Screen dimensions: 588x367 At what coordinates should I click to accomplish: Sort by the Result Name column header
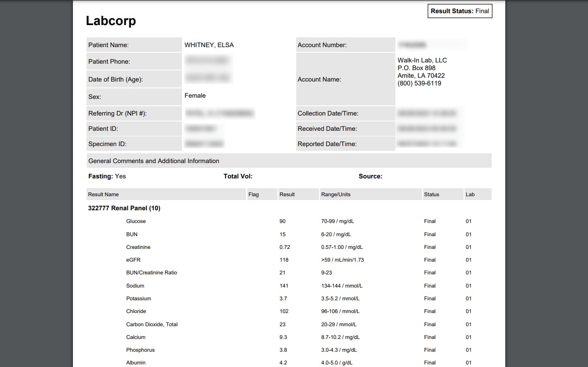pos(103,194)
